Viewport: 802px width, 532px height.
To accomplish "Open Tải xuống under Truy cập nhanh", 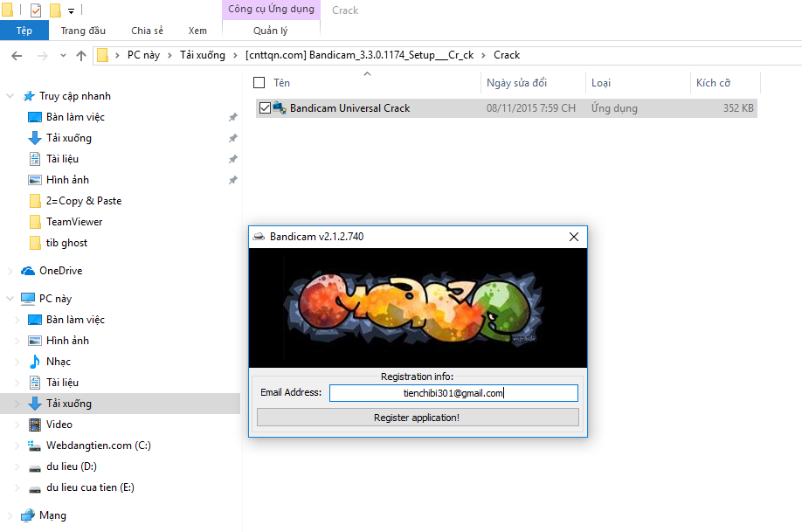I will coord(68,138).
